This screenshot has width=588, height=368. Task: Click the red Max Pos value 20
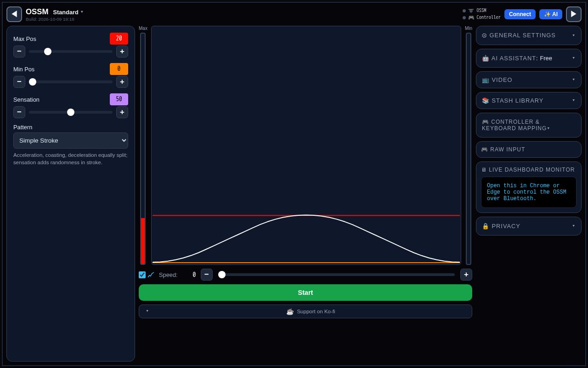click(119, 39)
